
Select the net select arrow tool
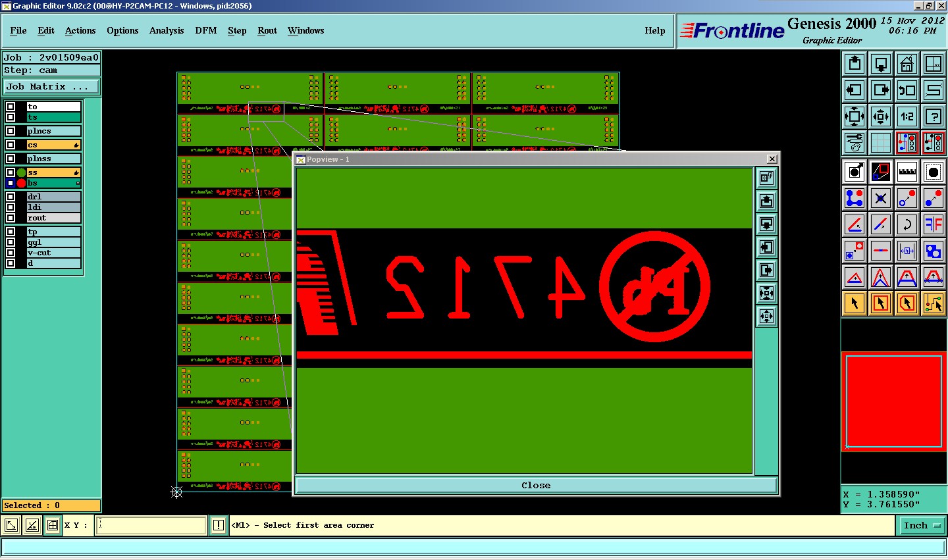pos(934,303)
